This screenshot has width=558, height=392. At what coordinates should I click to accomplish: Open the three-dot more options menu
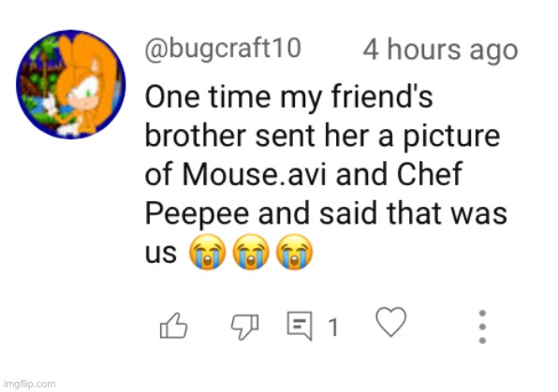tap(482, 327)
